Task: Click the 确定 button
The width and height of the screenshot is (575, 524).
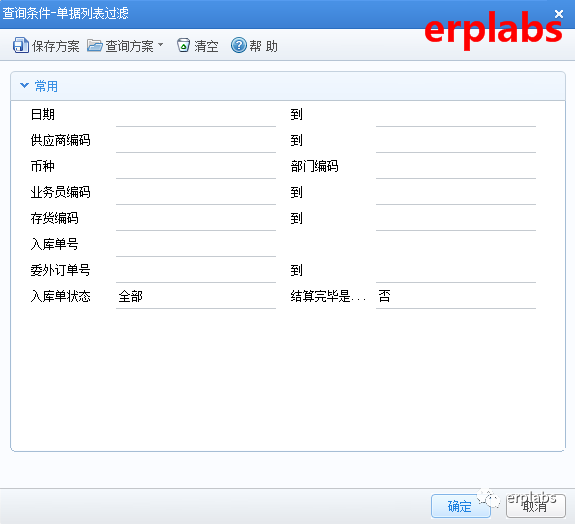Action: (x=461, y=506)
